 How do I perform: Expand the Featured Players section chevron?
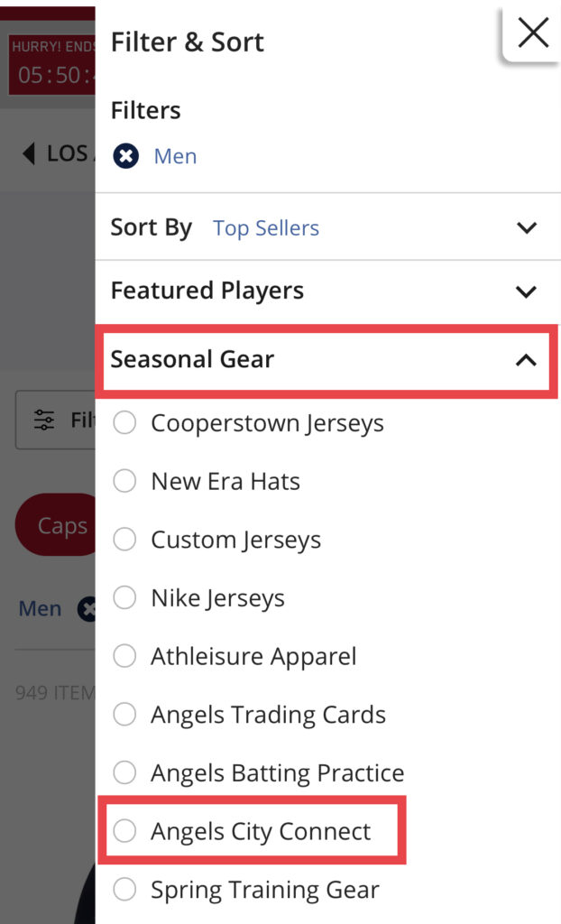527,291
